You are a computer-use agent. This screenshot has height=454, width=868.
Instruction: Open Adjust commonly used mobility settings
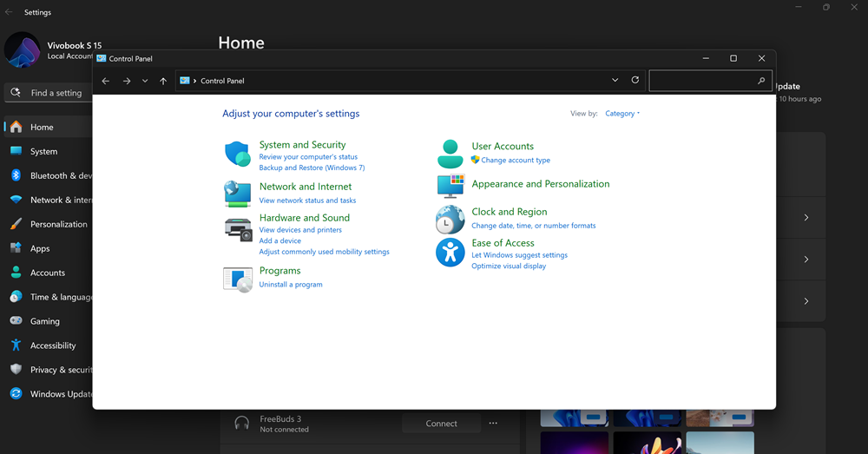(324, 252)
